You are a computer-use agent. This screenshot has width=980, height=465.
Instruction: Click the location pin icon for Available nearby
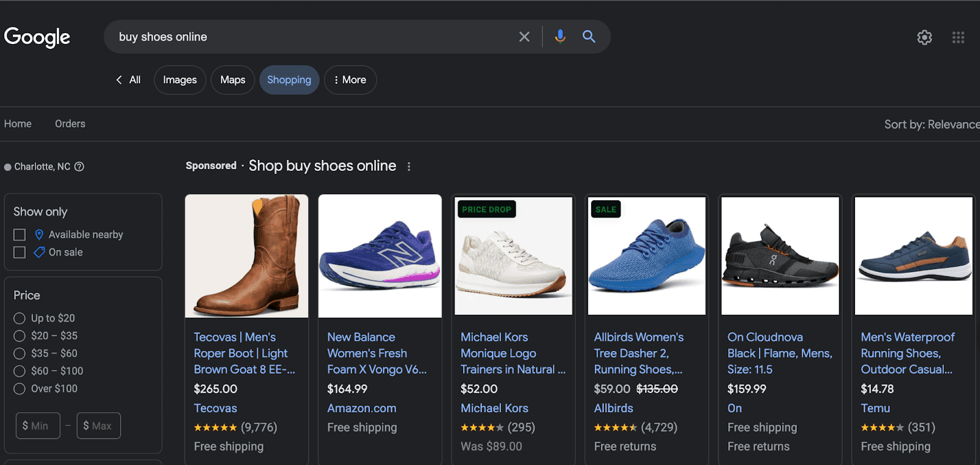click(39, 235)
